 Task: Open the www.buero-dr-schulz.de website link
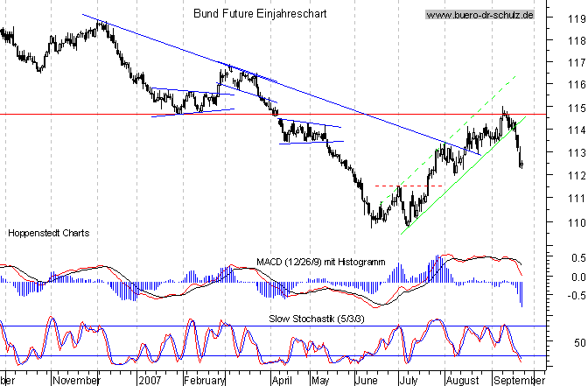coord(479,16)
